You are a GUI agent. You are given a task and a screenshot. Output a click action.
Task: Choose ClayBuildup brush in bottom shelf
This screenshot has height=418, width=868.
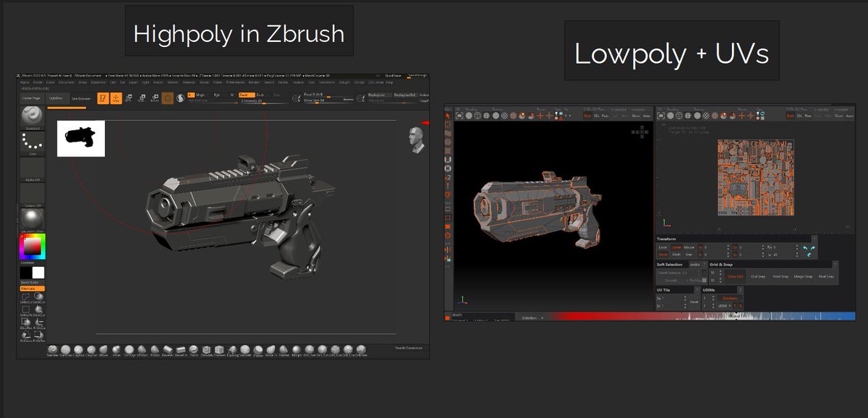coord(78,350)
